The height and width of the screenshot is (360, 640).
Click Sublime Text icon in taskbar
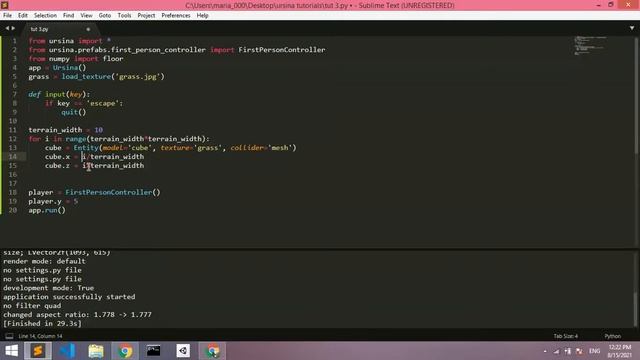click(x=38, y=351)
